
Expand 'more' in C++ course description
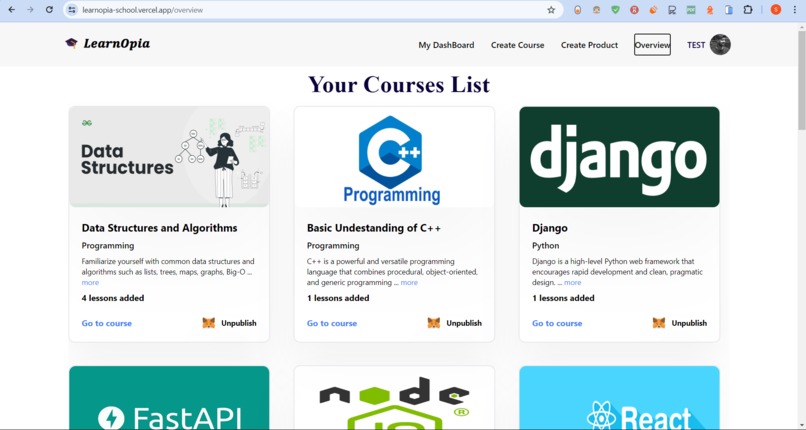(409, 283)
